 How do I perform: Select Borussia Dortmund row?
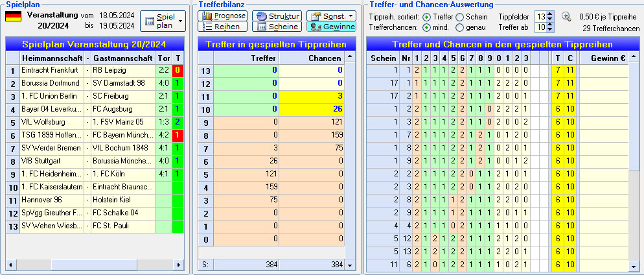pyautogui.click(x=95, y=83)
